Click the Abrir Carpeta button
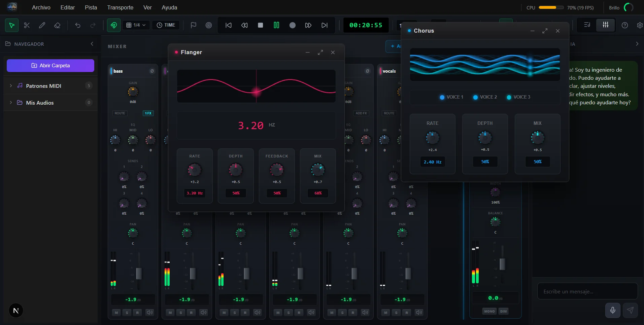This screenshot has height=325, width=644. pos(50,66)
